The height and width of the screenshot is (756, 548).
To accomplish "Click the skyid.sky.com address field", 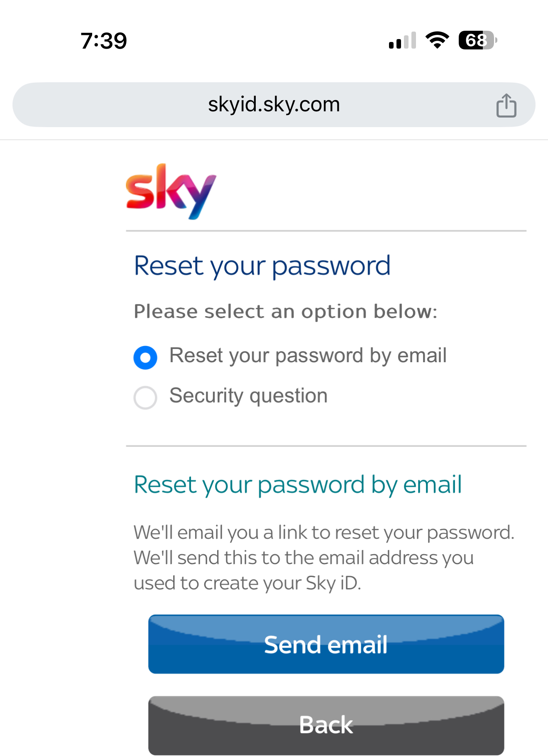I will coord(274,105).
